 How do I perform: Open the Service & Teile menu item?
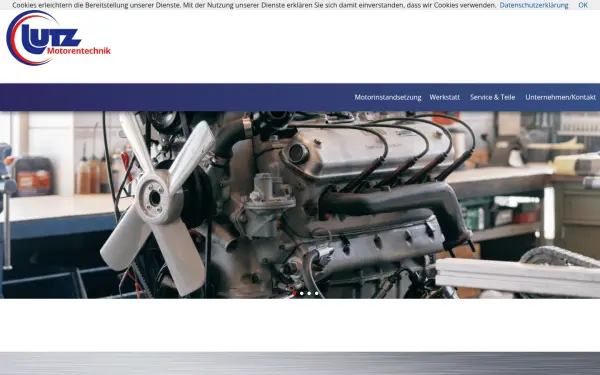(x=492, y=97)
